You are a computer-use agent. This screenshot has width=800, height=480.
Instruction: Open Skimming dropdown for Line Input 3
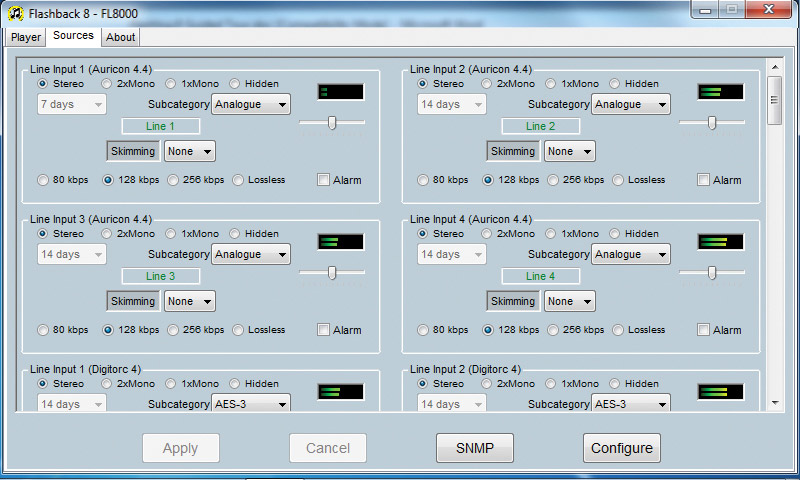(190, 301)
